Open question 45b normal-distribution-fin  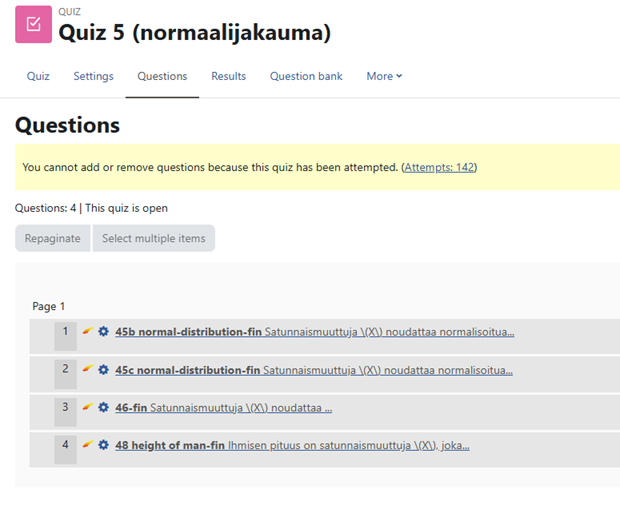coord(187,332)
